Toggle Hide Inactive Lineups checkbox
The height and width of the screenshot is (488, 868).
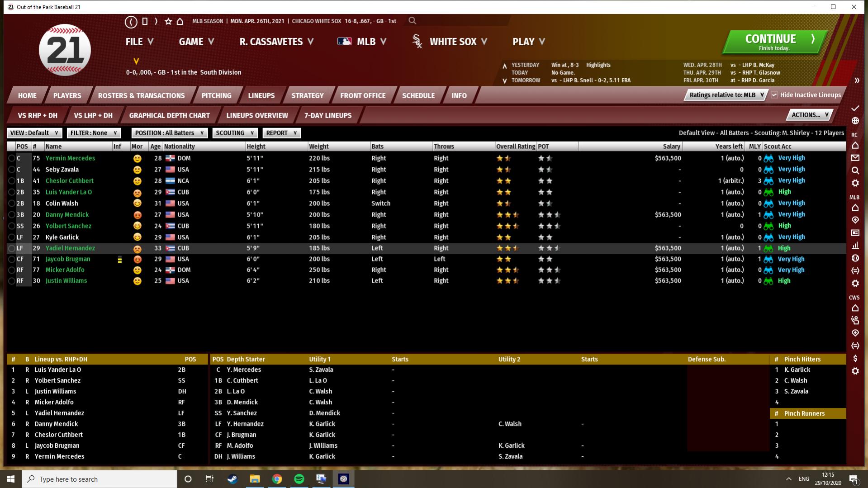(774, 95)
